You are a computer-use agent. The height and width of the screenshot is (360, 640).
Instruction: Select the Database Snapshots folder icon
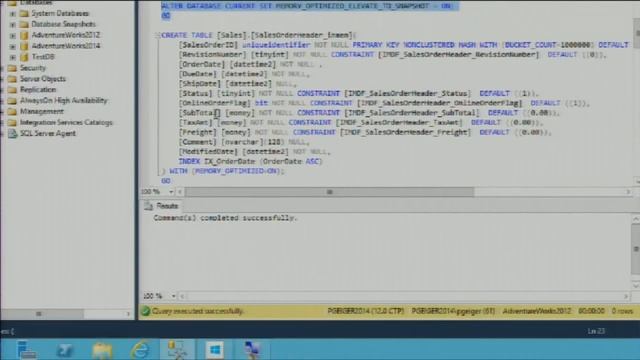point(24,24)
